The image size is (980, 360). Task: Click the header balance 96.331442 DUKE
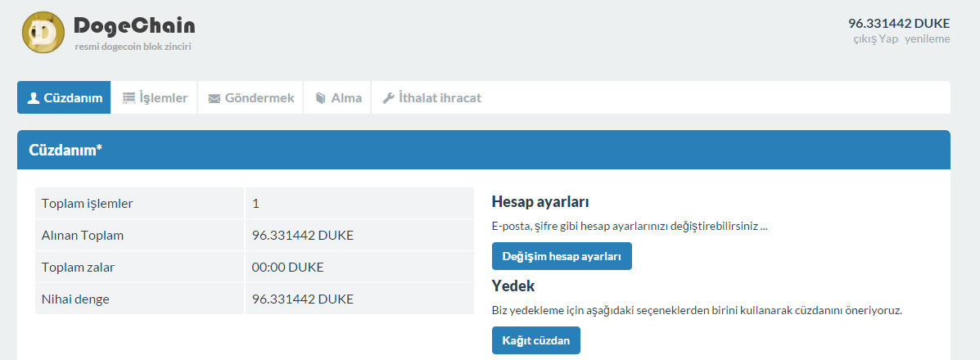(x=899, y=24)
